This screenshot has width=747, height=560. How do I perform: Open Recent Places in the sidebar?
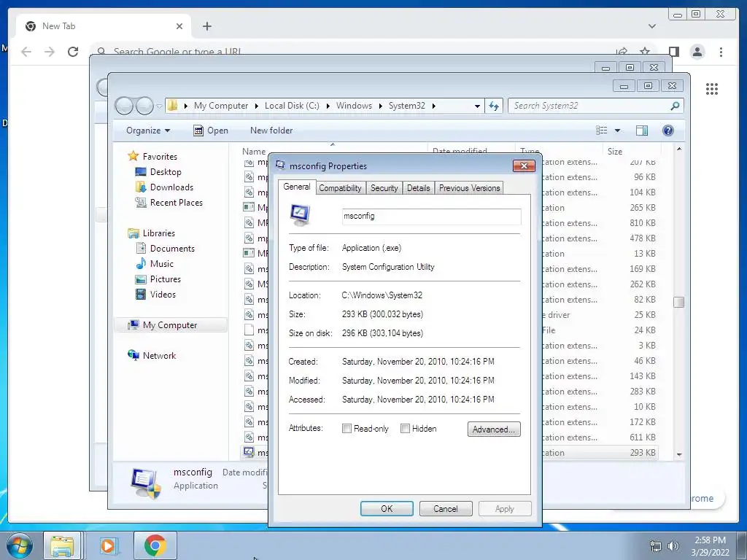(x=176, y=203)
